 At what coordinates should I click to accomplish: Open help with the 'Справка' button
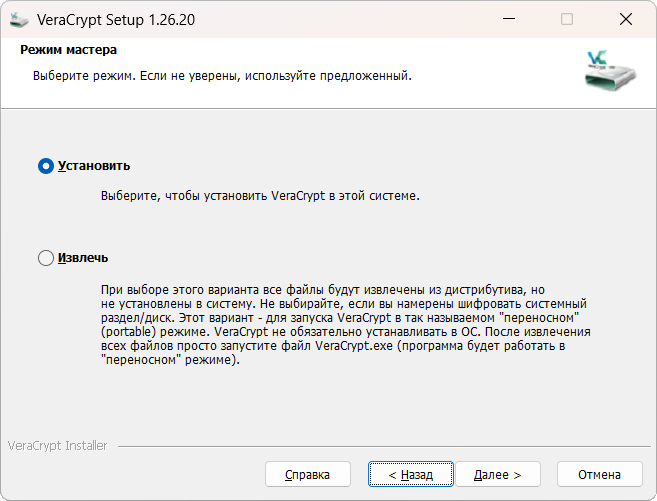(308, 474)
